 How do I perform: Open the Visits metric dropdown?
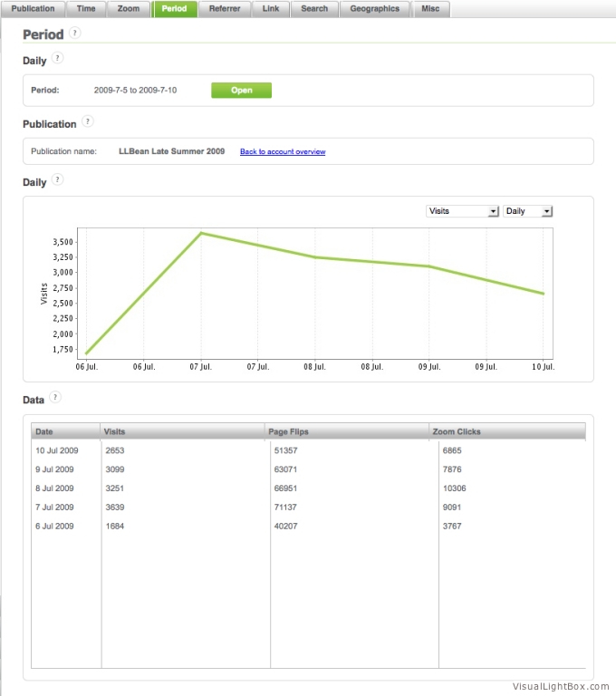[x=462, y=211]
